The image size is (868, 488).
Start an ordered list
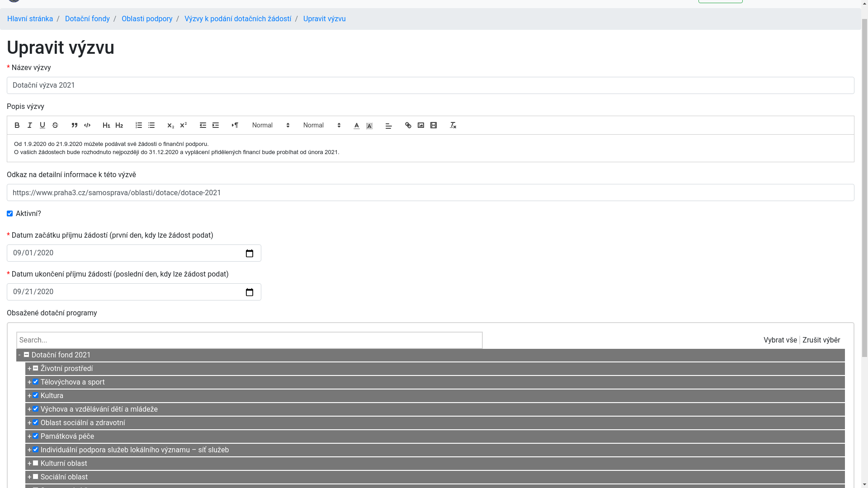(x=139, y=126)
